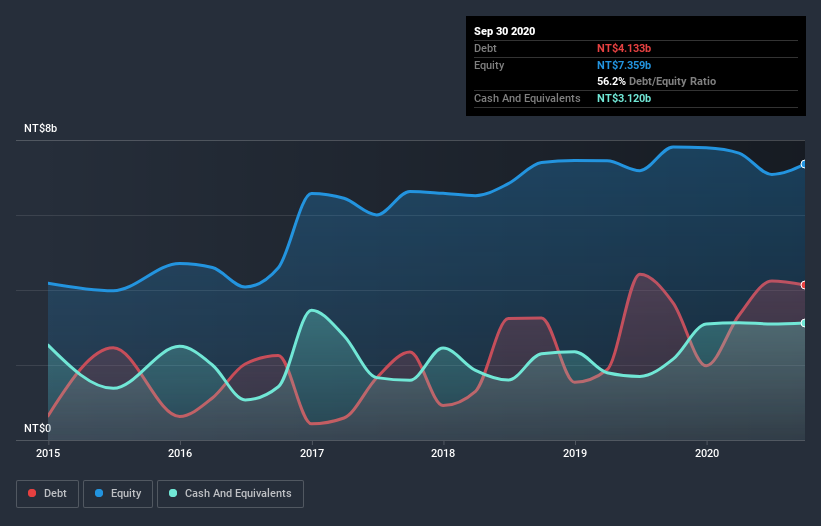Image resolution: width=821 pixels, height=526 pixels.
Task: Select the 2017 x-axis label
Action: [312, 453]
